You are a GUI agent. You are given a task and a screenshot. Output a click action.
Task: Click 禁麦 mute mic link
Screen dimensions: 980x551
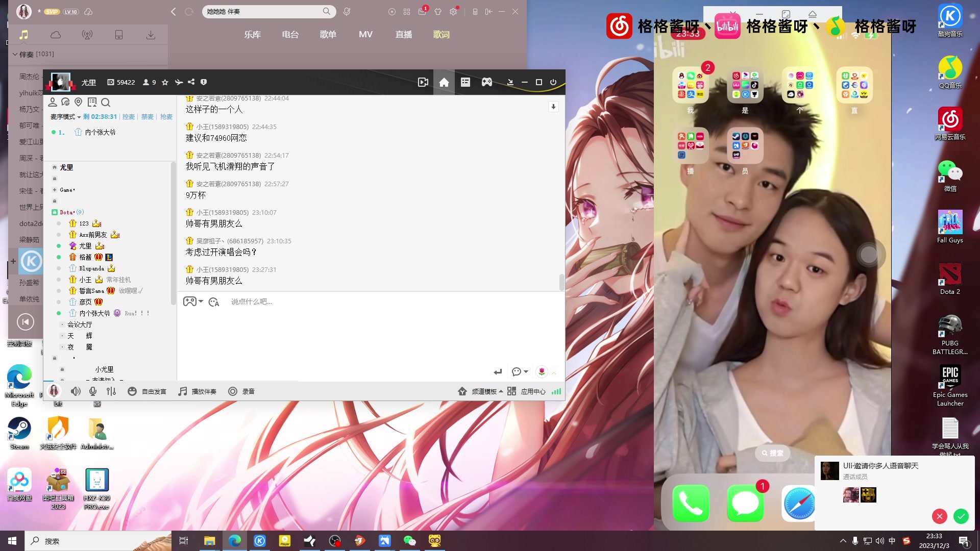[148, 117]
